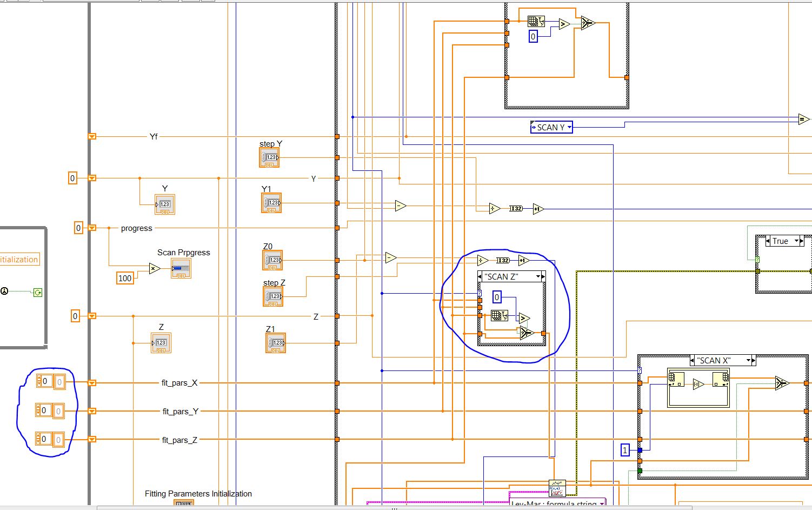Click the fit_pars_Z shift register terminal

[x=92, y=439]
